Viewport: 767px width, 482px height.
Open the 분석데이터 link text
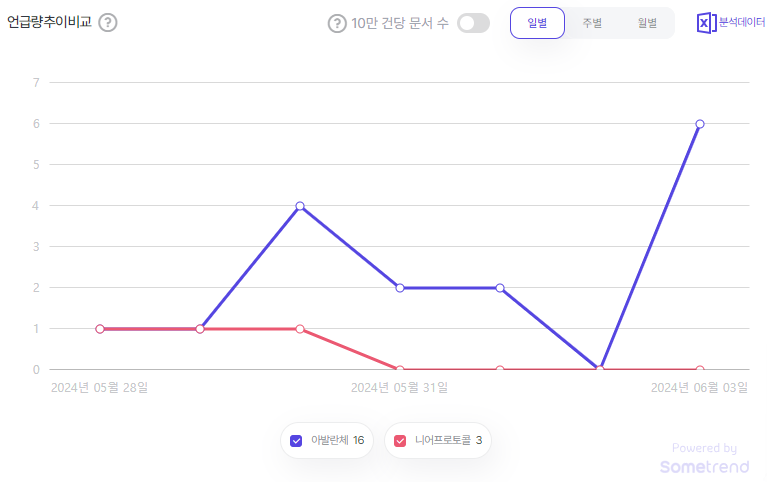[742, 22]
